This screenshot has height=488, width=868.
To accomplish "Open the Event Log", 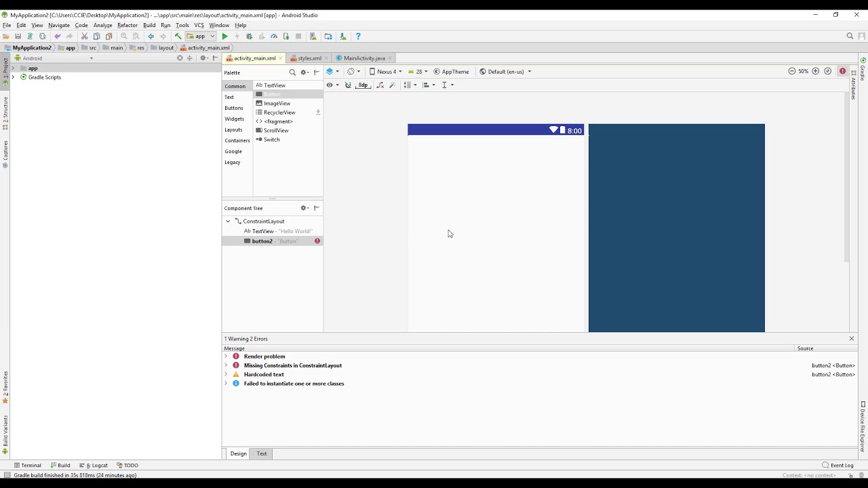I will 838,466.
